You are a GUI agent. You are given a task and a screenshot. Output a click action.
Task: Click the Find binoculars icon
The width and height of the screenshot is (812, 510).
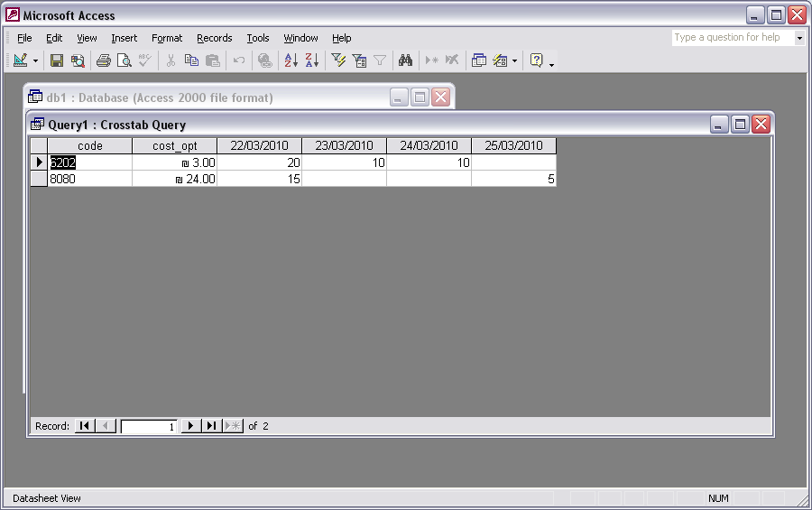click(x=406, y=60)
